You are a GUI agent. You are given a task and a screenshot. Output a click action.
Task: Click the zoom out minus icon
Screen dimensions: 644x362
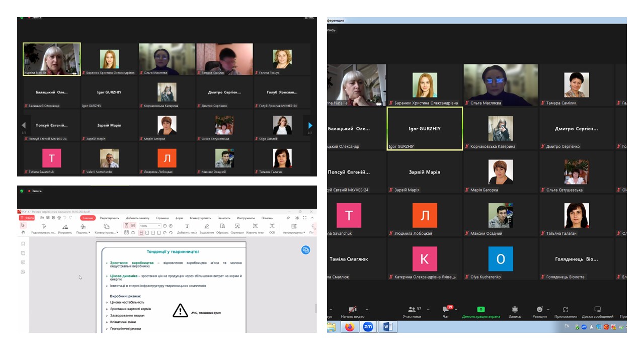pyautogui.click(x=165, y=226)
